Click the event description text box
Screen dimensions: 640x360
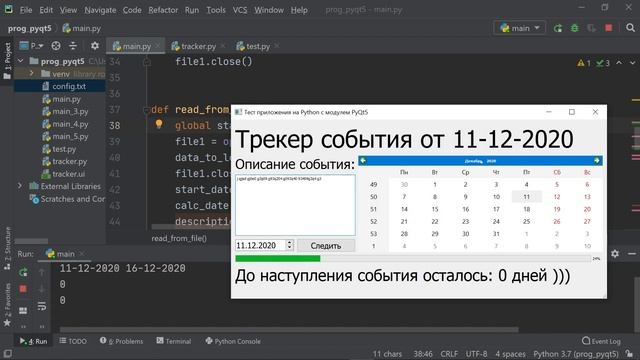(x=295, y=205)
